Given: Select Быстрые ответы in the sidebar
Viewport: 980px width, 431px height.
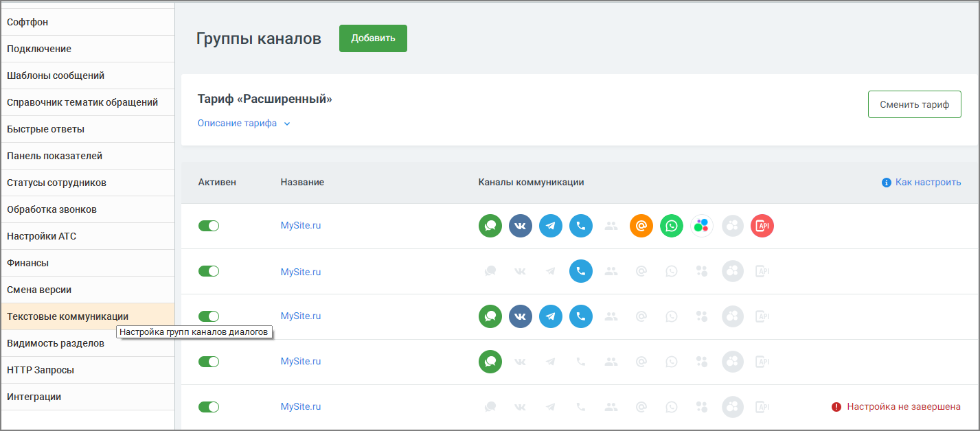Looking at the screenshot, I should pos(87,129).
